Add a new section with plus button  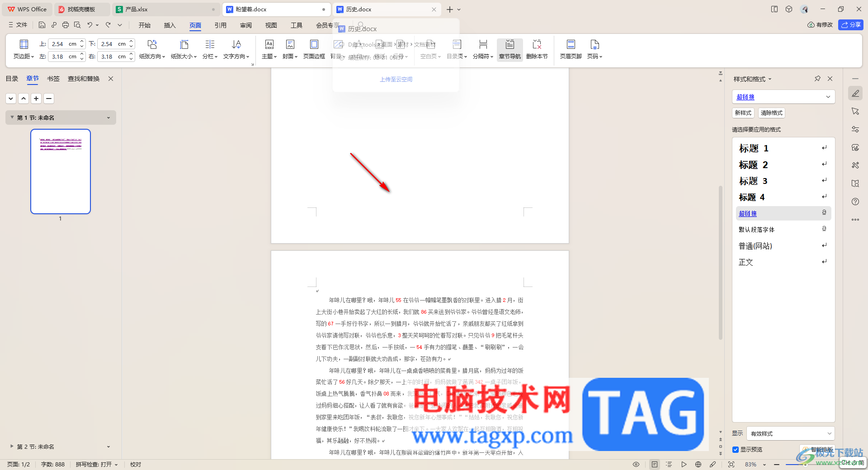[x=36, y=98]
